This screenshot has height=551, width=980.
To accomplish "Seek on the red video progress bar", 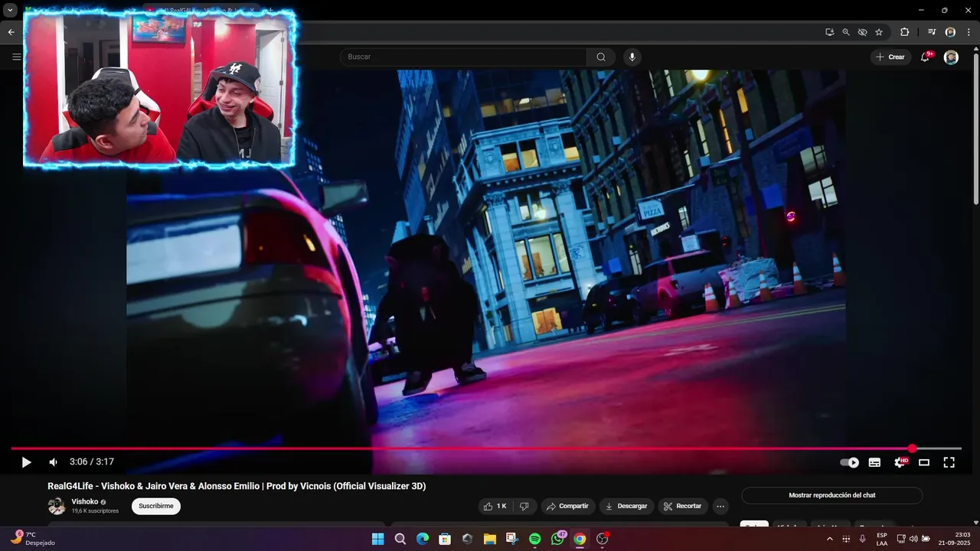I will coord(485,448).
